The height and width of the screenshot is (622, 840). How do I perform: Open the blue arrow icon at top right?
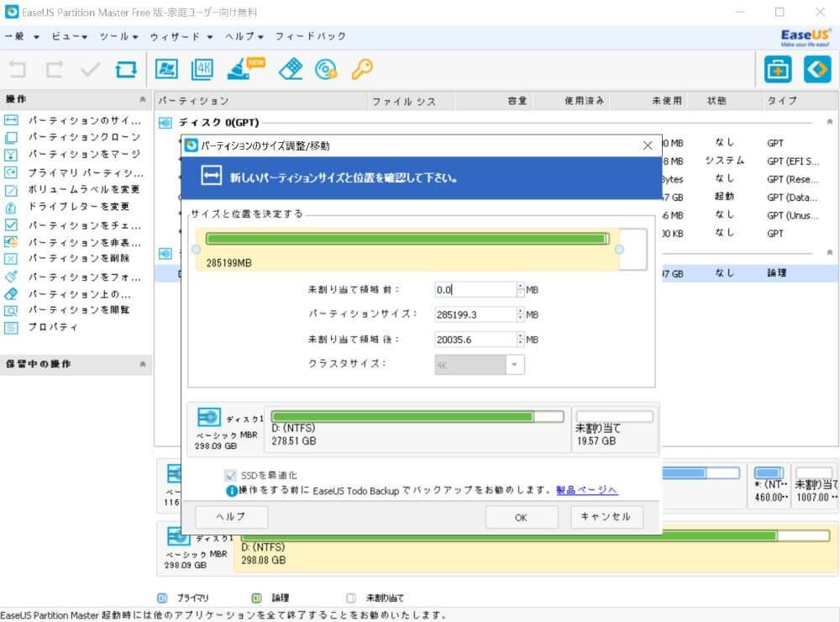point(817,69)
